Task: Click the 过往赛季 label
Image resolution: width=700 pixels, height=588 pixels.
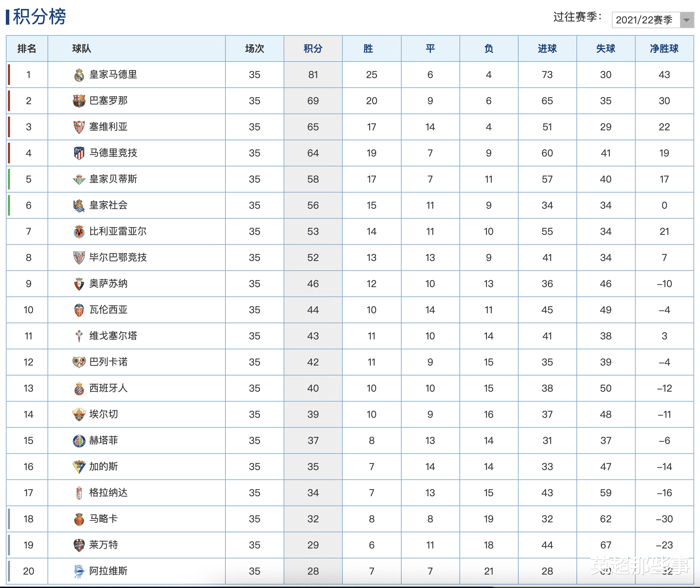Action: 577,17
